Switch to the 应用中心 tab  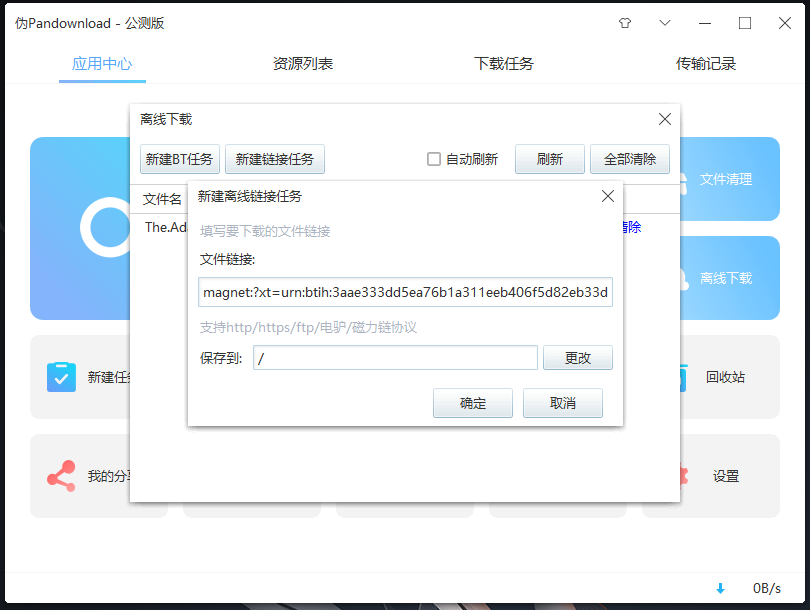(102, 64)
